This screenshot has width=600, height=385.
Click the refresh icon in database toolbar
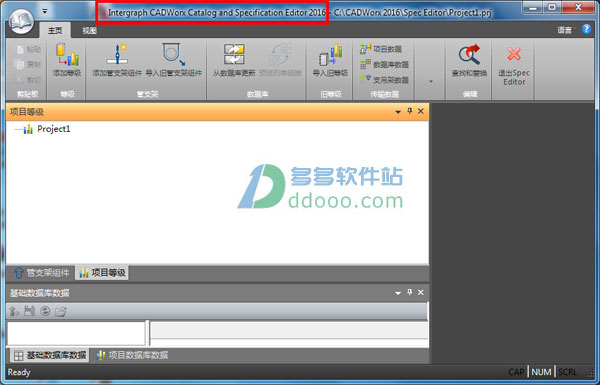tap(45, 312)
